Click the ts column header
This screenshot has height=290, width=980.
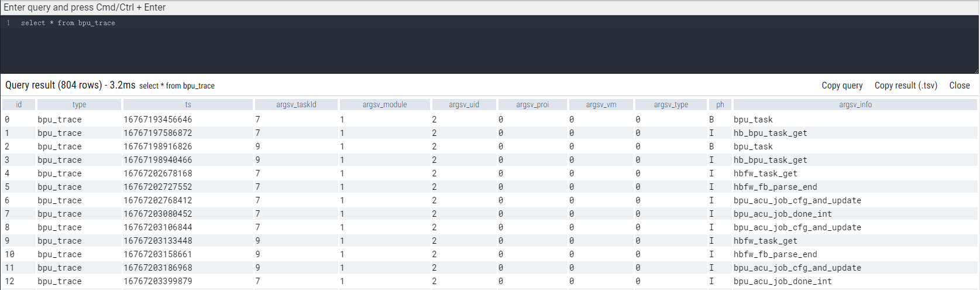point(188,105)
